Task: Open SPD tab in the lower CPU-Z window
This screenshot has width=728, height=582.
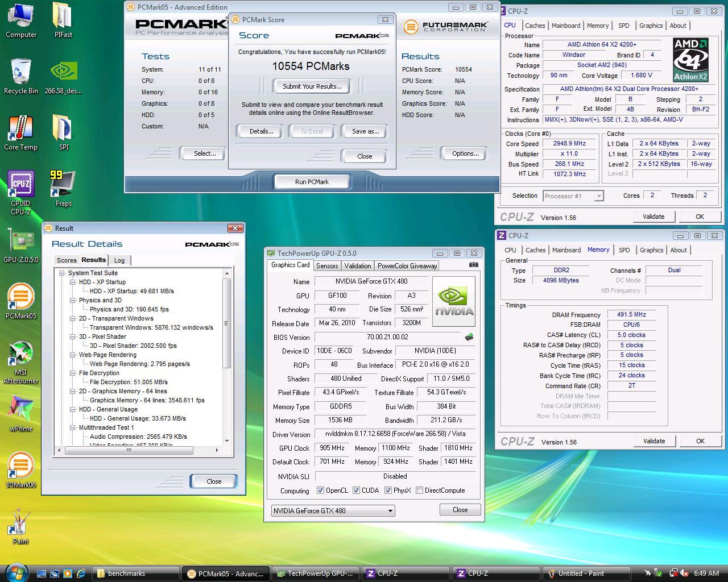Action: coord(624,250)
